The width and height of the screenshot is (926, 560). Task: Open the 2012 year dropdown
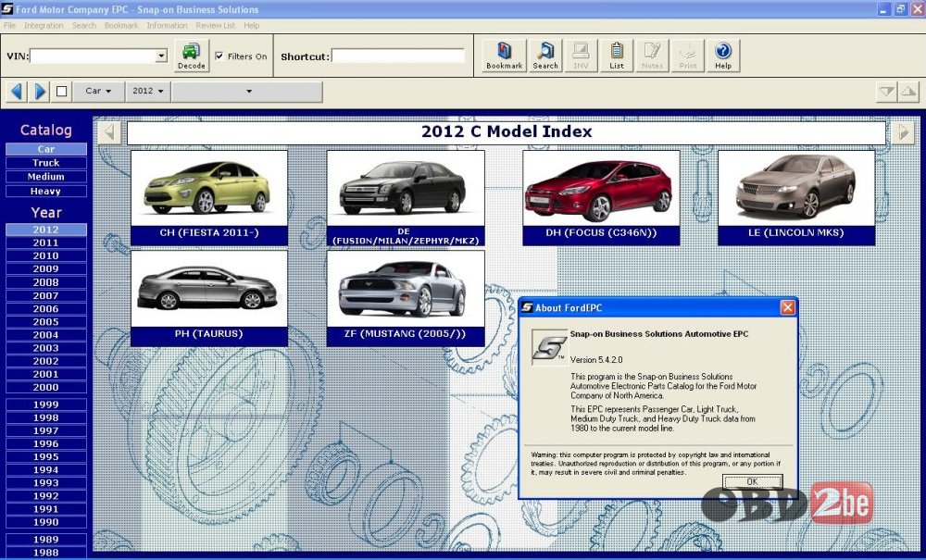(147, 92)
